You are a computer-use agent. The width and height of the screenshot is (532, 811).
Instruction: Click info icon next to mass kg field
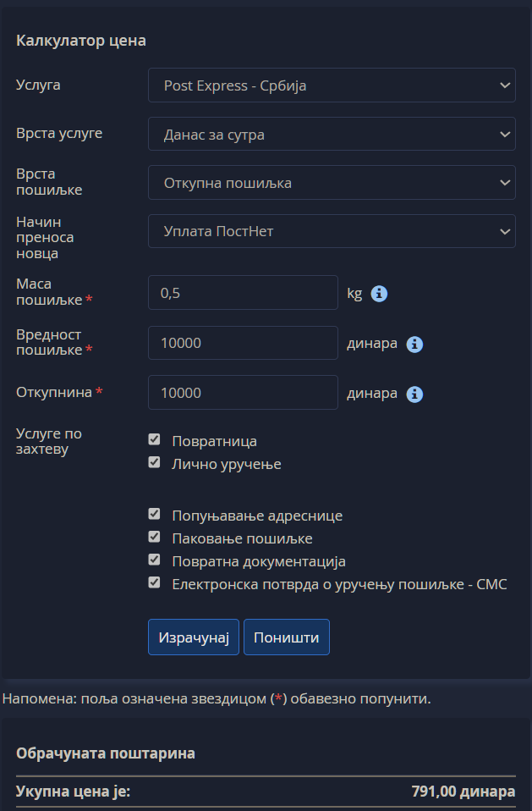click(380, 294)
